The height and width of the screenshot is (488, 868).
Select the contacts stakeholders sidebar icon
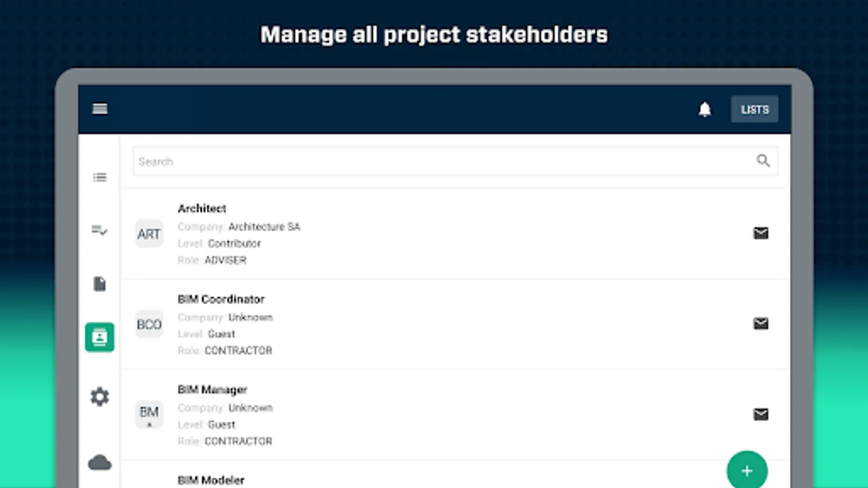[x=100, y=337]
